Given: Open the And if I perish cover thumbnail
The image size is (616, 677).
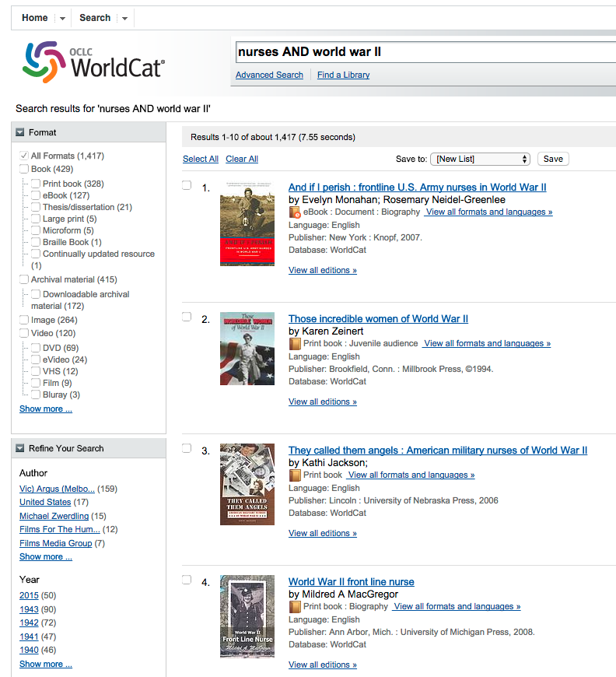Looking at the screenshot, I should point(247,223).
